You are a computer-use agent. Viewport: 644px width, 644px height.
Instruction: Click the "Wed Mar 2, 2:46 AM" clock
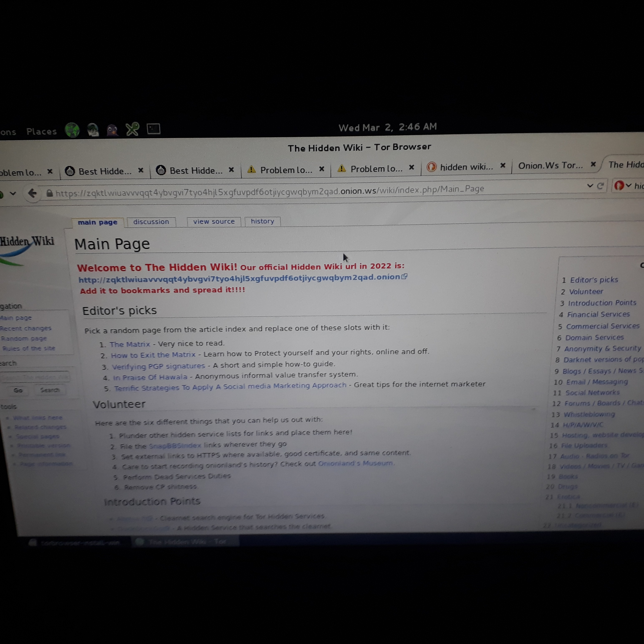tap(388, 127)
